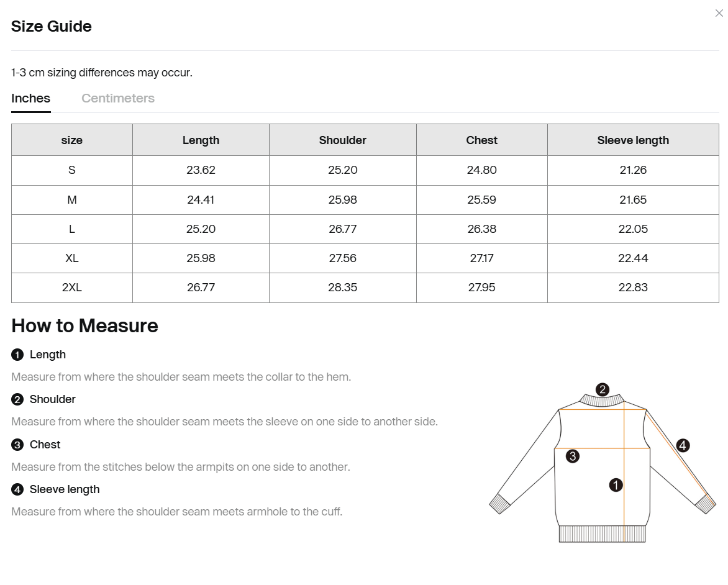The height and width of the screenshot is (585, 728).
Task: Switch to the Centimeters tab
Action: click(x=118, y=98)
